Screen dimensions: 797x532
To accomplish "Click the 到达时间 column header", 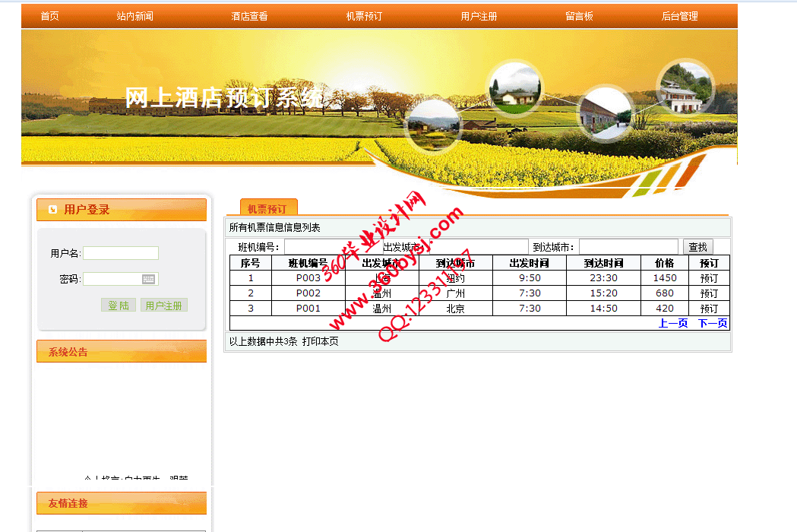I will pyautogui.click(x=603, y=263).
